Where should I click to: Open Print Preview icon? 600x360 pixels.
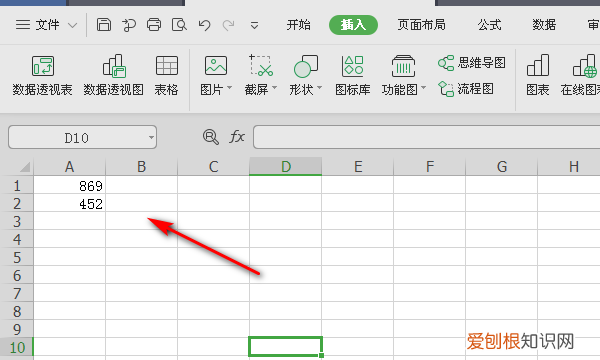pos(179,25)
